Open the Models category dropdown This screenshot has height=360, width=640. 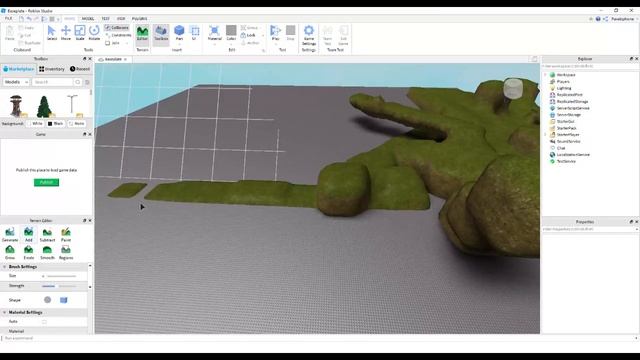16,82
